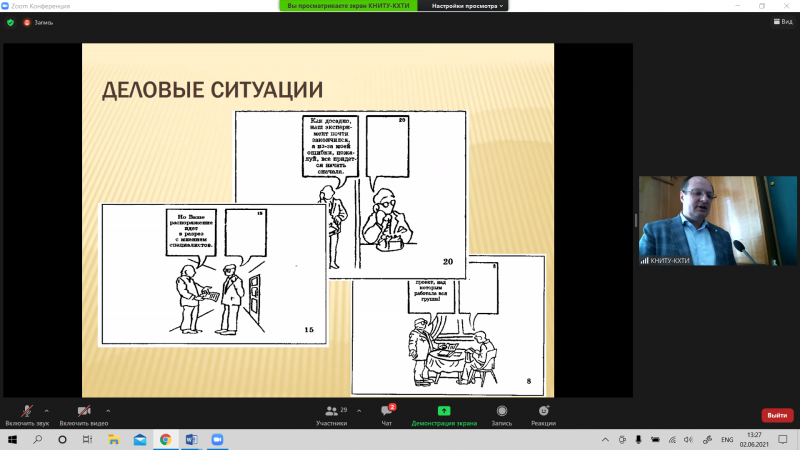Click the Windows Start button
Viewport: 800px width, 450px height.
[x=11, y=439]
